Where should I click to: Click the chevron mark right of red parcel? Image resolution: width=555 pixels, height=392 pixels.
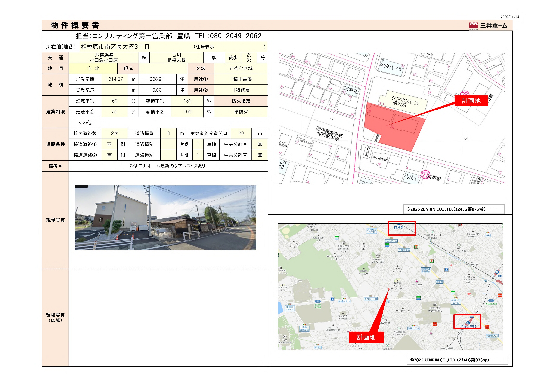point(466,139)
